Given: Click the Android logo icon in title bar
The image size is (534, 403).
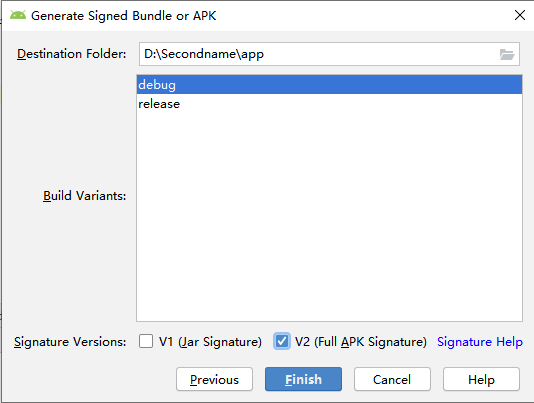Looking at the screenshot, I should pyautogui.click(x=18, y=15).
